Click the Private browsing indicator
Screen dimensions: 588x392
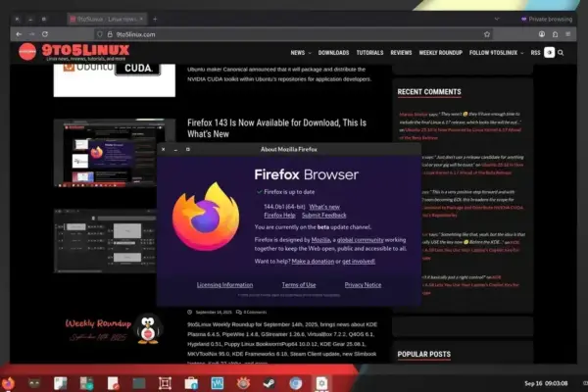click(547, 19)
